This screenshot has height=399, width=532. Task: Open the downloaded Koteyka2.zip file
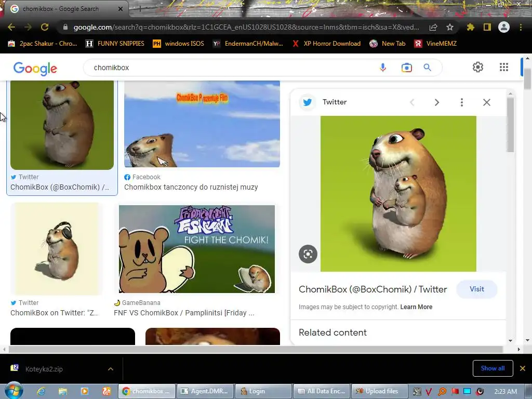pos(44,369)
